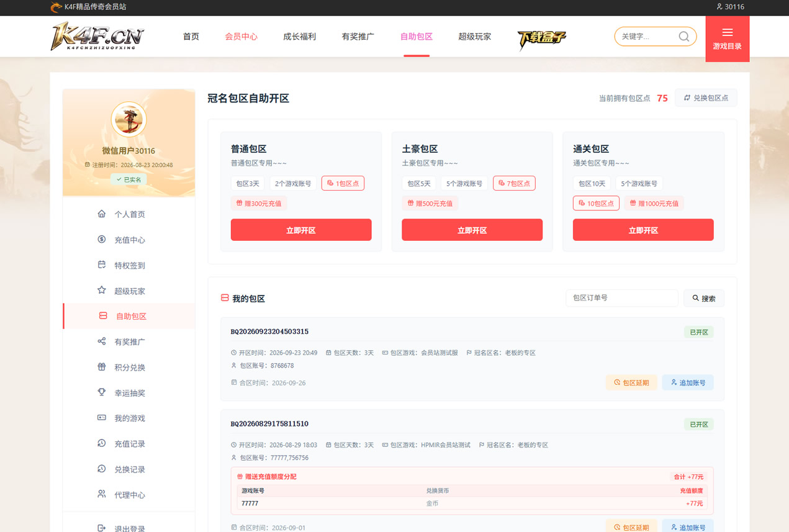Viewport: 789px width, 532px height.
Task: Click the 下载盒子 logo in navigation
Action: pyautogui.click(x=542, y=39)
